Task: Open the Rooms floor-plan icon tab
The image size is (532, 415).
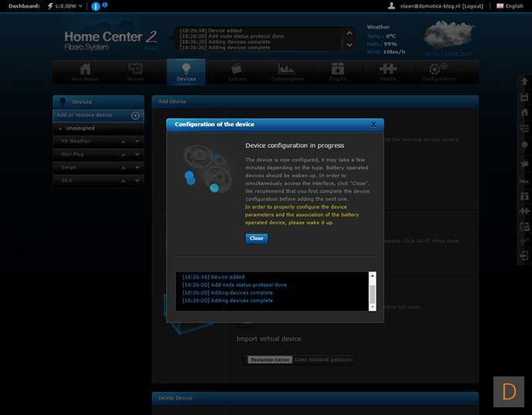Action: (136, 72)
